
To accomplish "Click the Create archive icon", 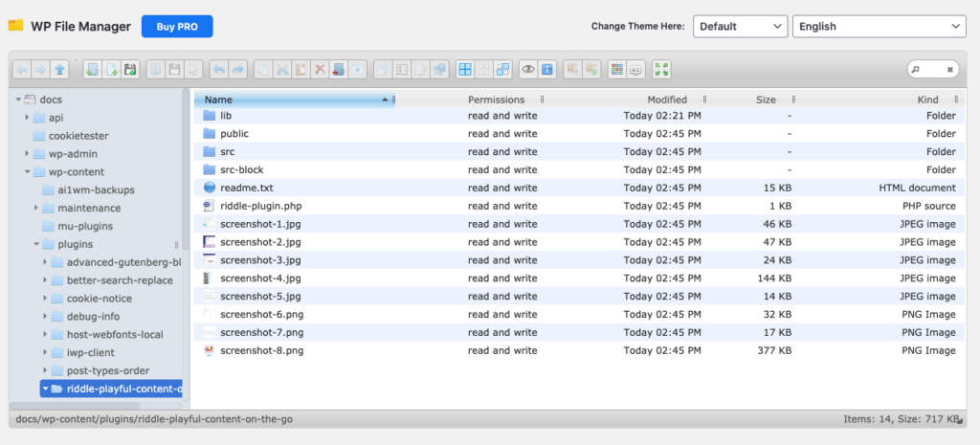I will tap(591, 69).
